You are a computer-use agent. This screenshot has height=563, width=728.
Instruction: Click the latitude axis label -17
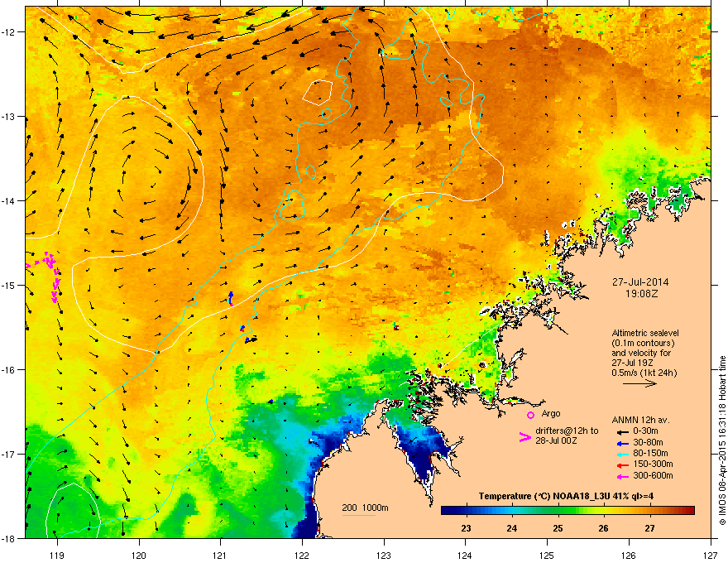pos(8,455)
